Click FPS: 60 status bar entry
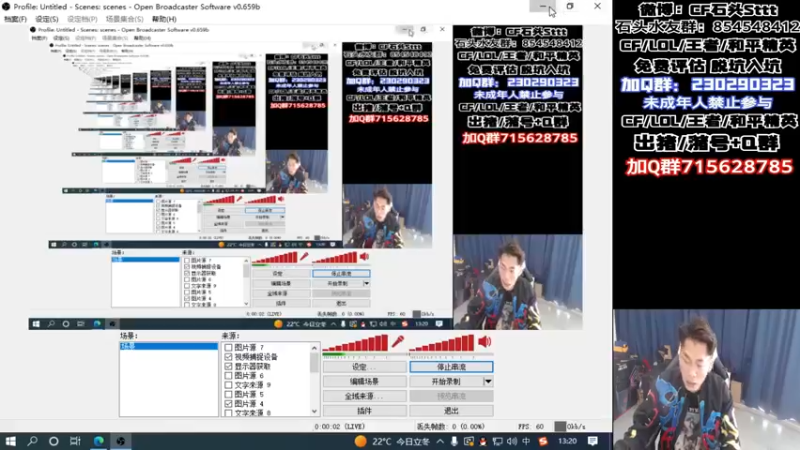 pos(531,427)
